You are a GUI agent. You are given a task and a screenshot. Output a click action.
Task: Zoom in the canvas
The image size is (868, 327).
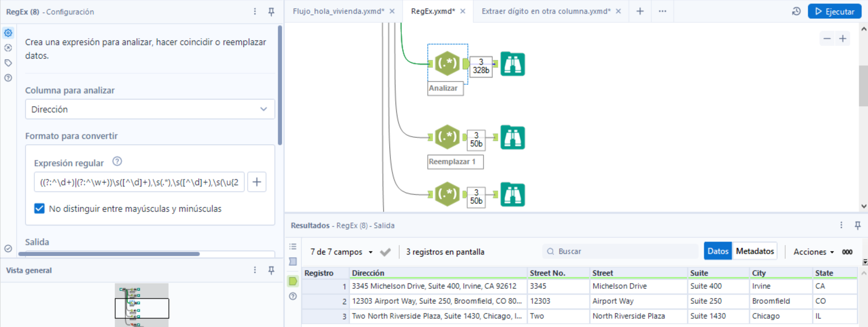[x=843, y=39]
